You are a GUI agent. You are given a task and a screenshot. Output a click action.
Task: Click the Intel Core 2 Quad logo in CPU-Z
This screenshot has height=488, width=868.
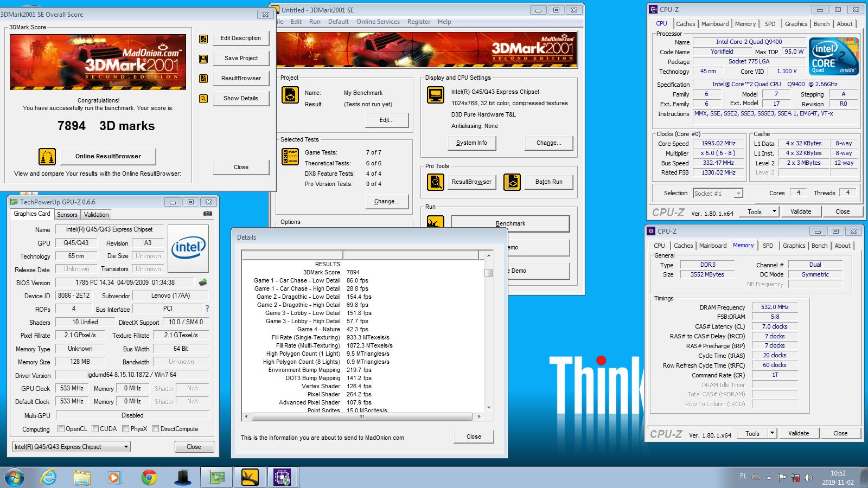coord(834,56)
